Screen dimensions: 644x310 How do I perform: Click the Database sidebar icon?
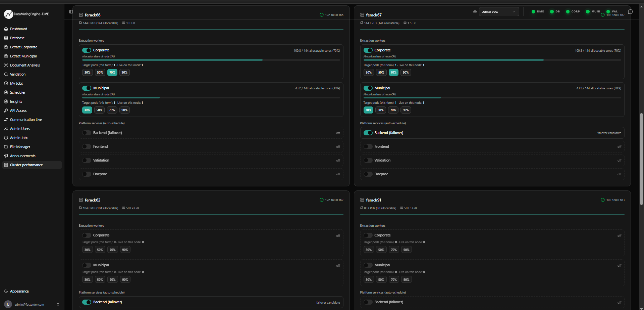tap(6, 38)
